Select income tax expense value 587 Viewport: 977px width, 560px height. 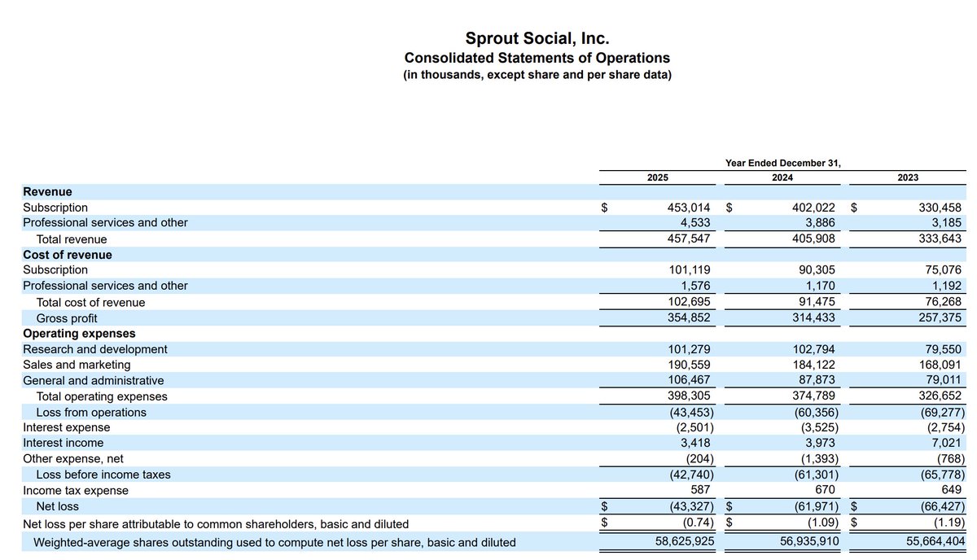click(x=700, y=490)
